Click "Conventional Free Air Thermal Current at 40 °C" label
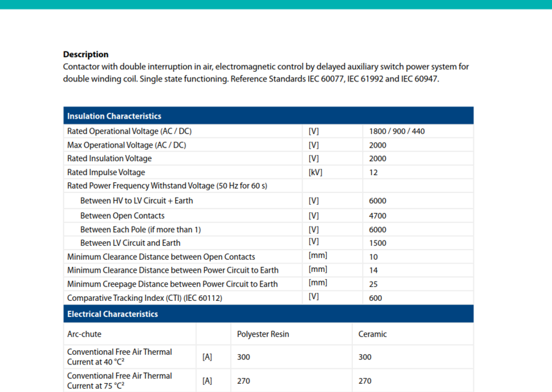The width and height of the screenshot is (552, 392). pyautogui.click(x=119, y=357)
